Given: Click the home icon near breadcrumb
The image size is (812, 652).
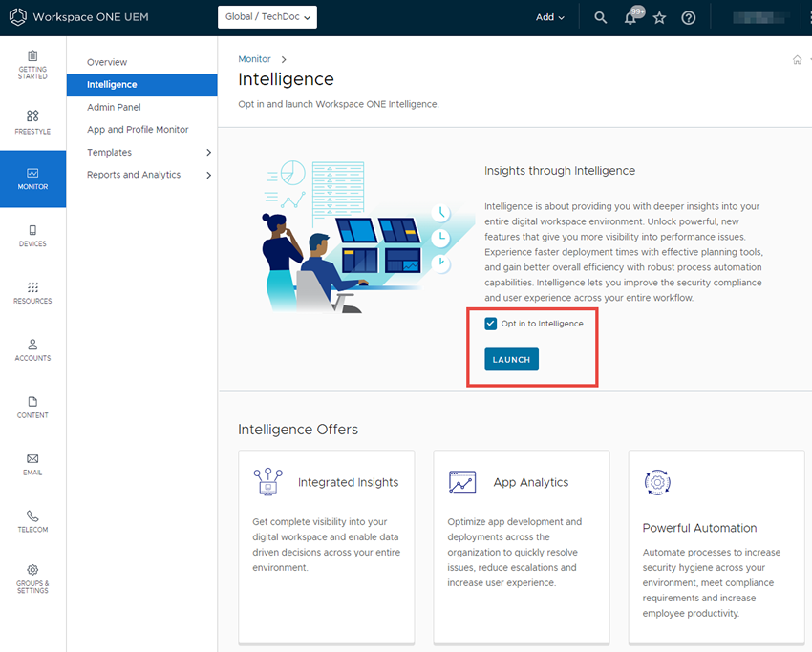Looking at the screenshot, I should tap(797, 59).
